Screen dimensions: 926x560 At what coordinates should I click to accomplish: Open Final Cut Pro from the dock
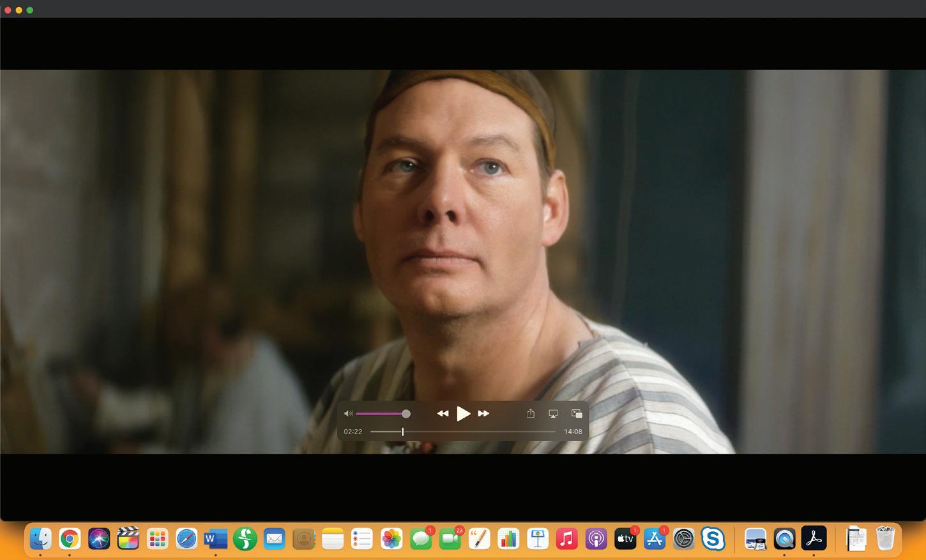(x=128, y=540)
